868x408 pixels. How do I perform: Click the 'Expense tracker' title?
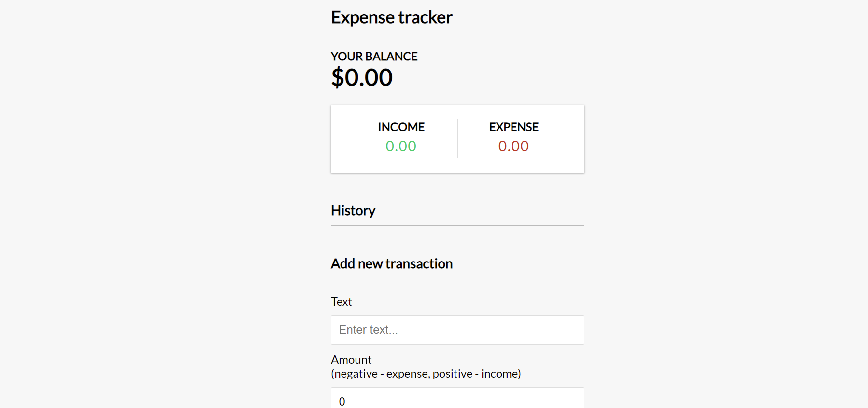pyautogui.click(x=391, y=17)
